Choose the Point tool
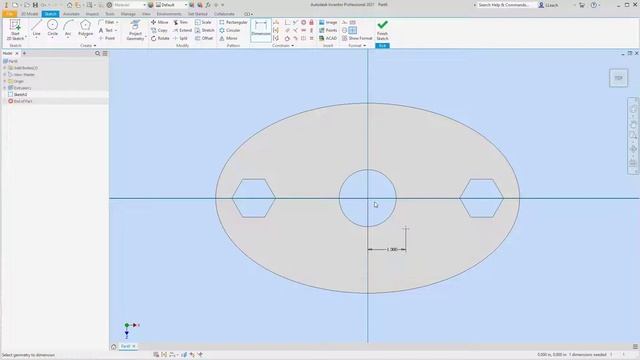The width and height of the screenshot is (640, 360). pos(108,38)
